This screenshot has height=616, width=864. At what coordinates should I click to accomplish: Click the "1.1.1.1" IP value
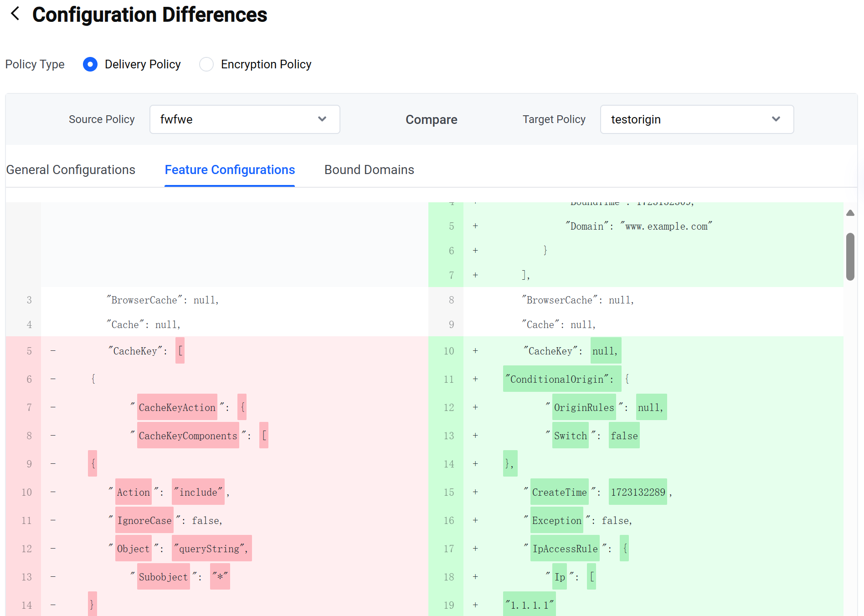pyautogui.click(x=530, y=605)
